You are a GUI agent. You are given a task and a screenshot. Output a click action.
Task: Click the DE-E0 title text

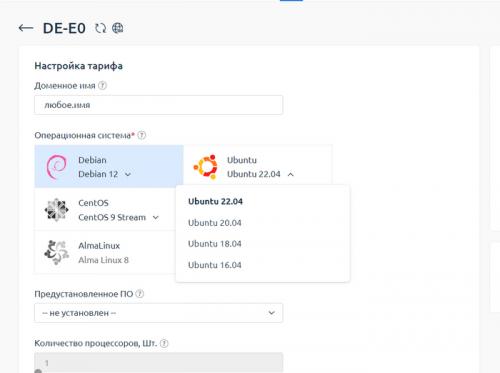(64, 28)
